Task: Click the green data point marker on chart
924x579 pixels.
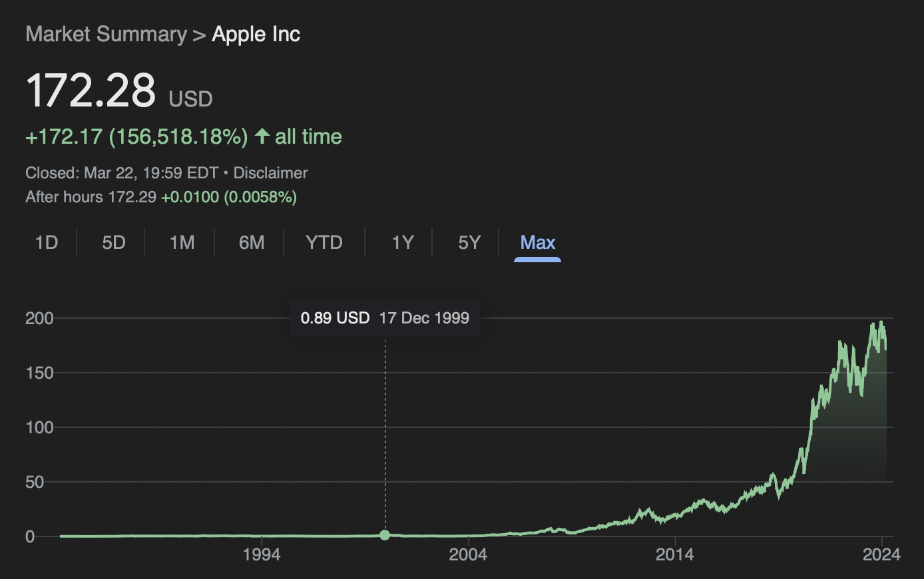Action: coord(385,535)
